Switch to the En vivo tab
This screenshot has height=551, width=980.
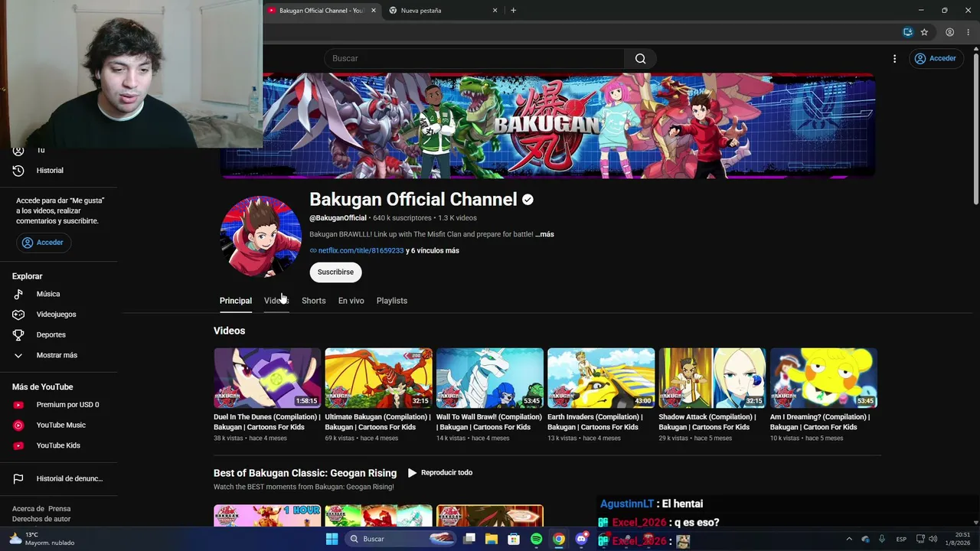coord(351,301)
